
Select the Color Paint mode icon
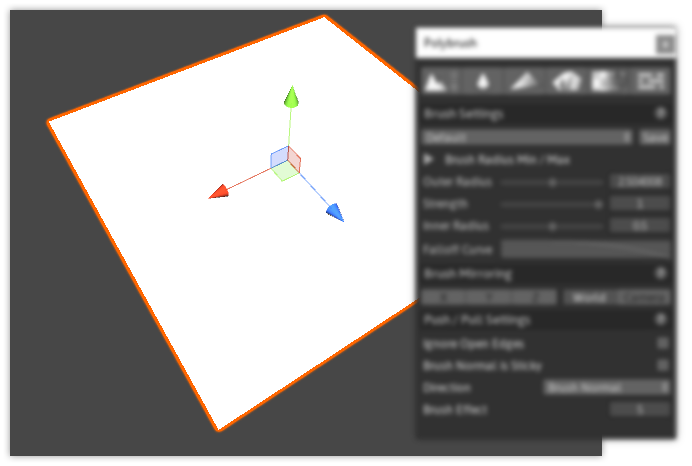524,81
